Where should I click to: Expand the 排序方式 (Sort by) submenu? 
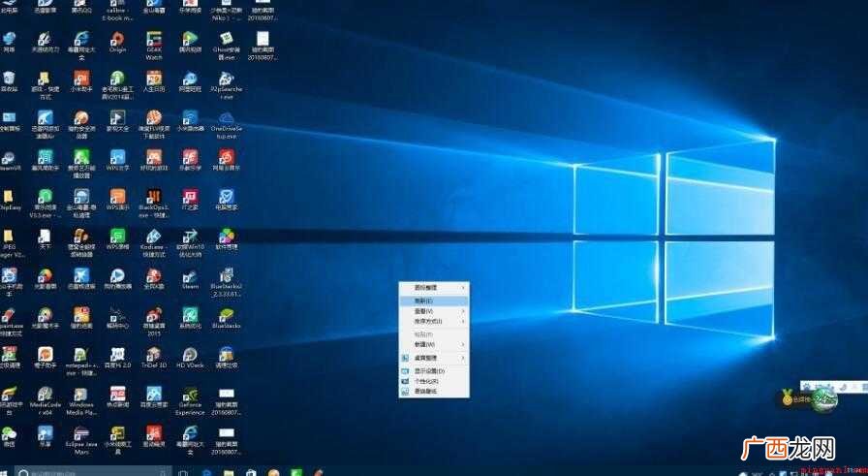[434, 322]
